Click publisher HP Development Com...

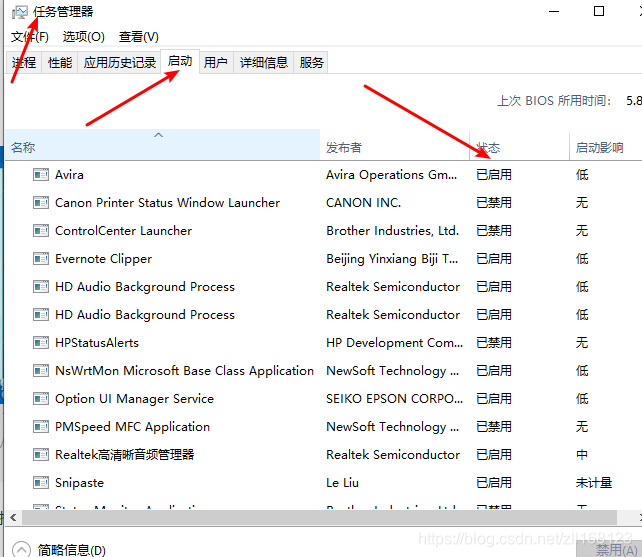394,343
